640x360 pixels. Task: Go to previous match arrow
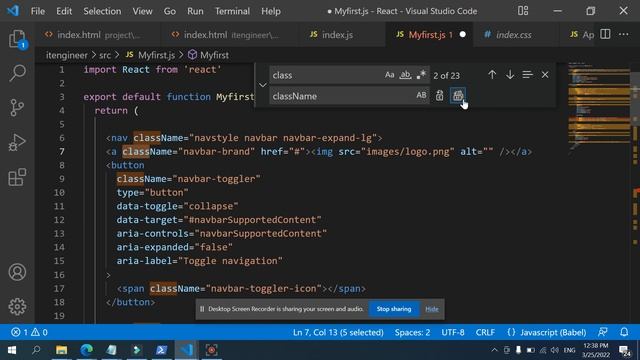coord(492,75)
